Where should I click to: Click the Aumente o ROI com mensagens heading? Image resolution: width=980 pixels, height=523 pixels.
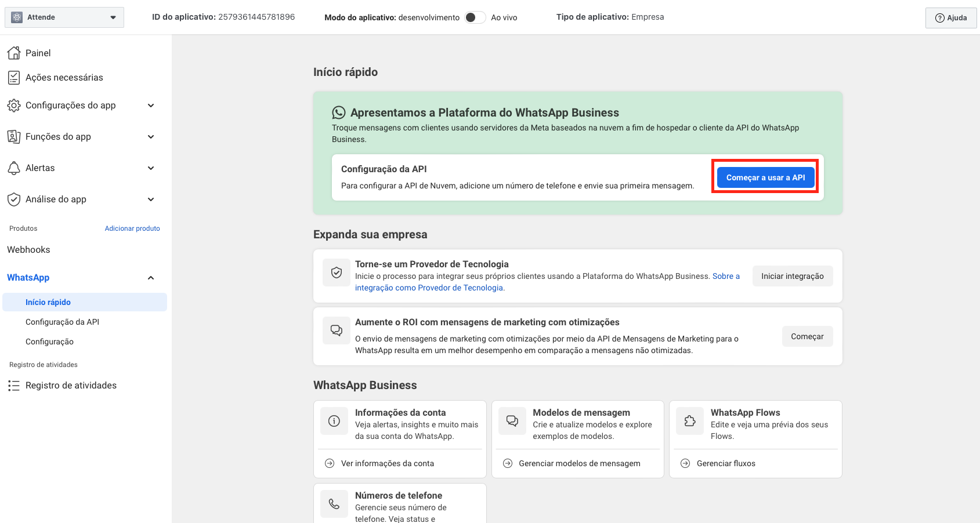[487, 322]
